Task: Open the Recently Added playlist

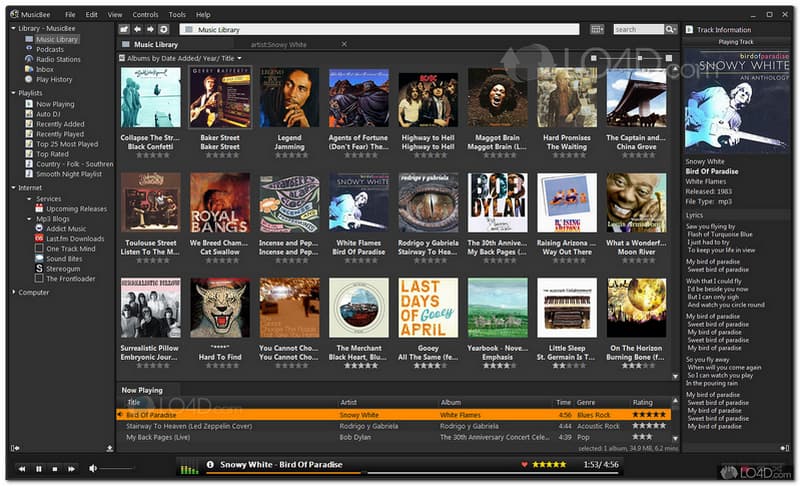Action: pyautogui.click(x=60, y=124)
